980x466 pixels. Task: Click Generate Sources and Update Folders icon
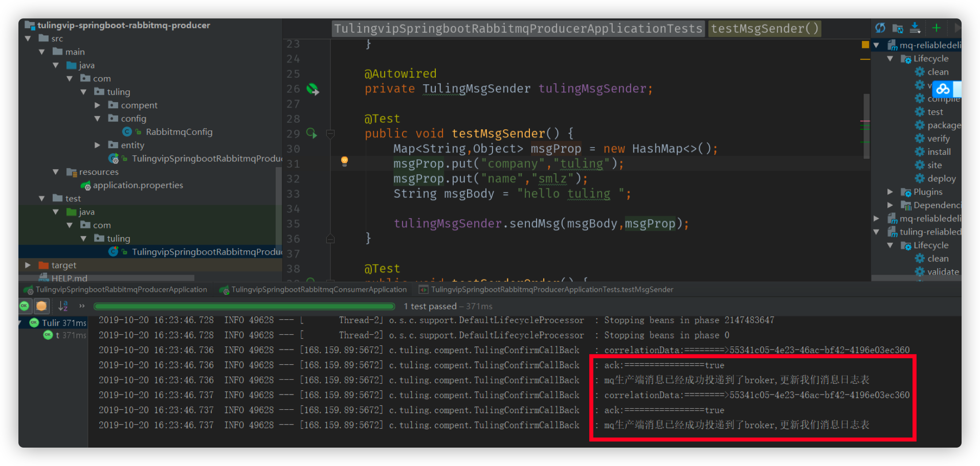click(x=898, y=28)
